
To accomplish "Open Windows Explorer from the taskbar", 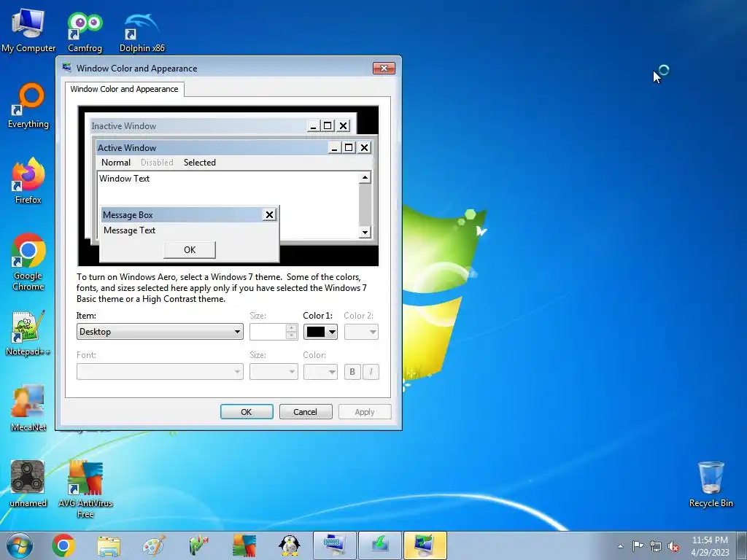I will tap(109, 545).
